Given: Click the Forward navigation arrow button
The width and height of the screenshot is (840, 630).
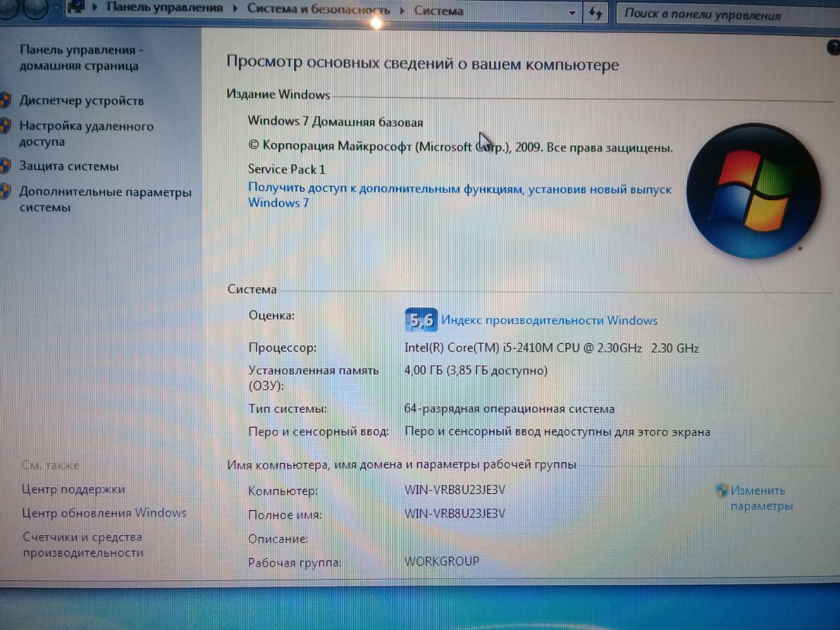Looking at the screenshot, I should (34, 8).
